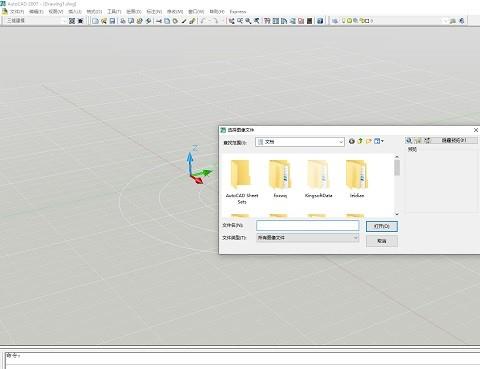This screenshot has width=480, height=369.
Task: Click the hide preview button in dialog
Action: coord(455,140)
